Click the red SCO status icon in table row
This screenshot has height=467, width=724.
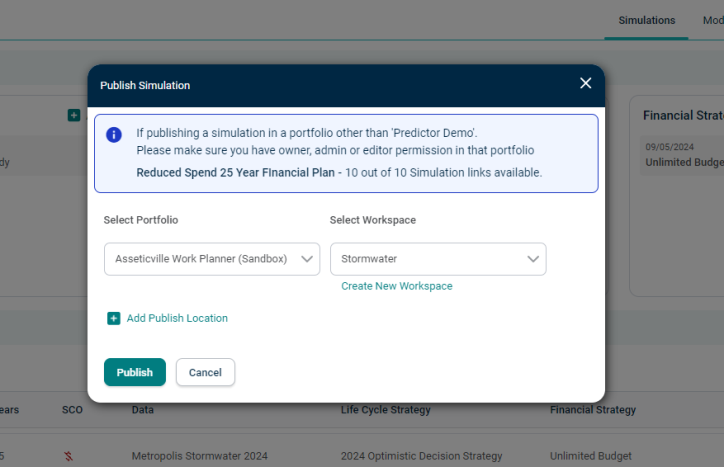coord(68,456)
